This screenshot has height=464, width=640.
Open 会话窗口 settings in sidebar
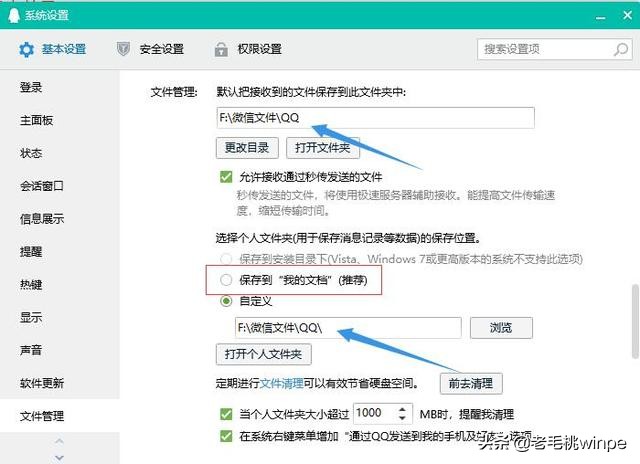coord(42,186)
